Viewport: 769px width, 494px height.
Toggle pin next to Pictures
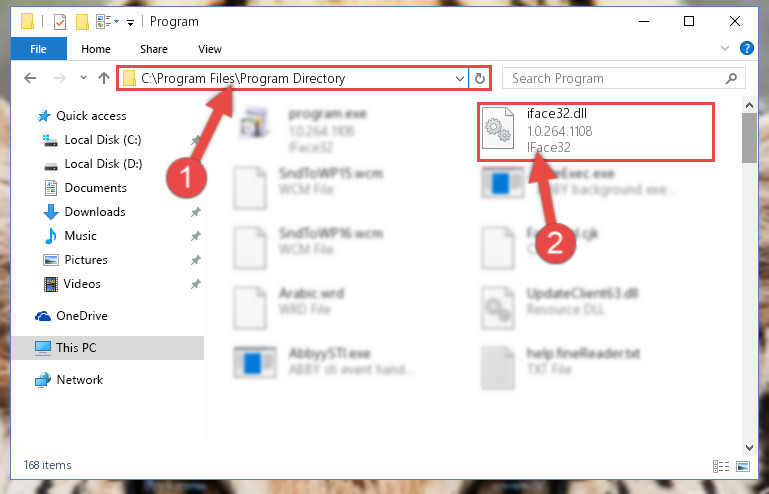tap(196, 260)
